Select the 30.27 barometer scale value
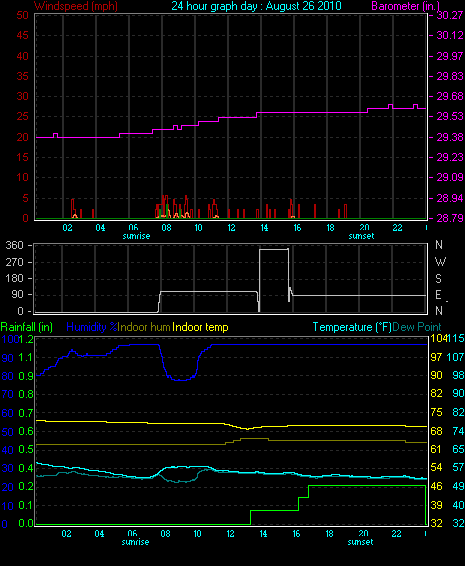 [450, 15]
